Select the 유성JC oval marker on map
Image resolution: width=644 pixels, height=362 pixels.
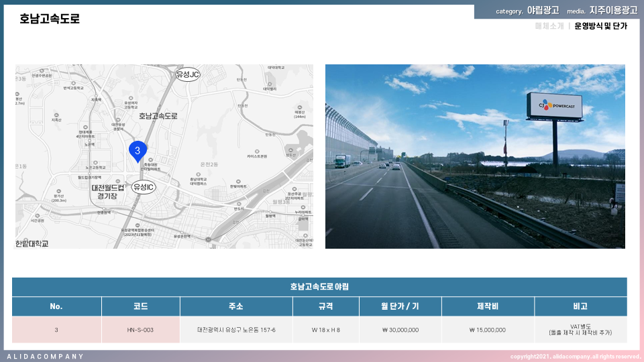coord(188,74)
